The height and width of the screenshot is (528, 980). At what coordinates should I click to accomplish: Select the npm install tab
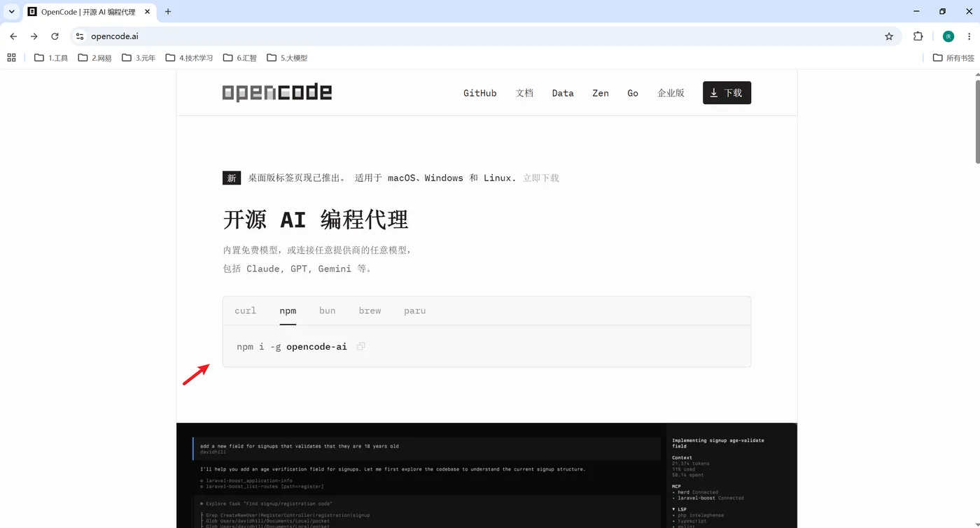(288, 311)
